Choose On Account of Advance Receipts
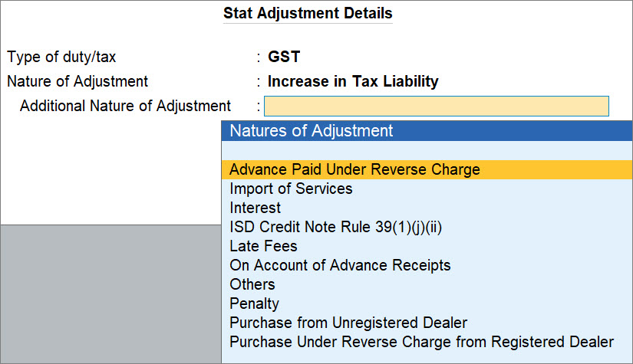 click(x=427, y=265)
